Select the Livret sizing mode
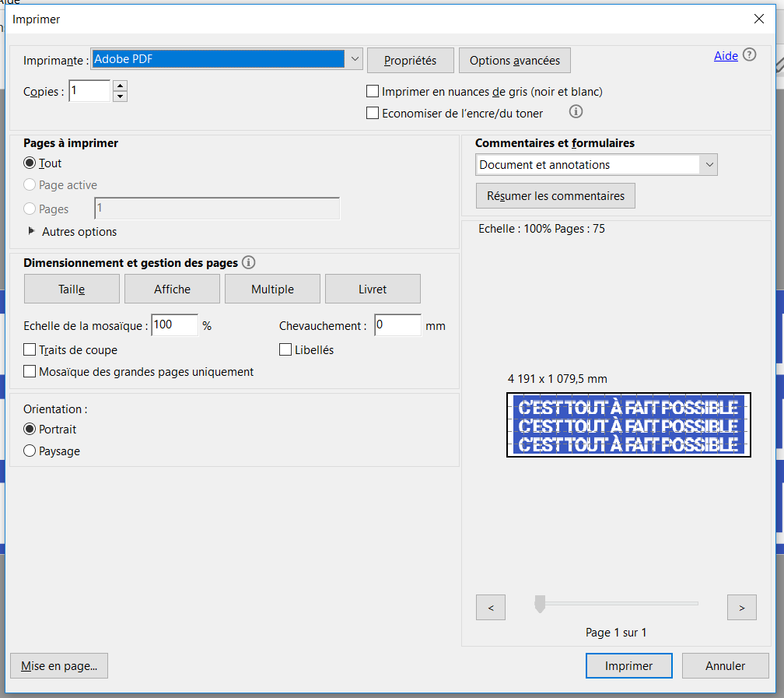The image size is (784, 698). point(373,289)
